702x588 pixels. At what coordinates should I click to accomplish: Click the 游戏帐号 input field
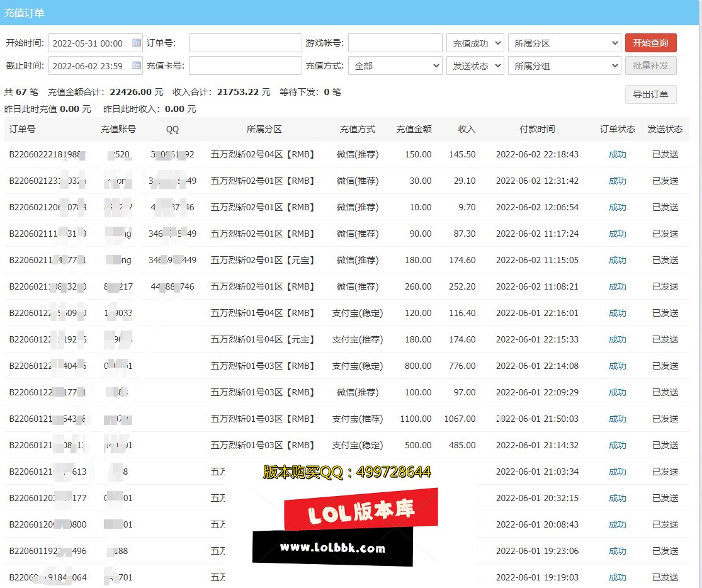coord(395,43)
